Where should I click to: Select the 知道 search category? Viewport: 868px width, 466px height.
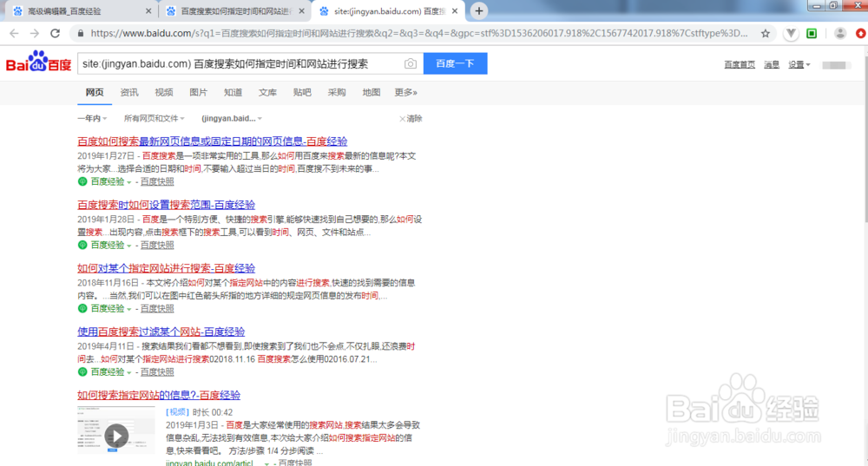pyautogui.click(x=233, y=93)
